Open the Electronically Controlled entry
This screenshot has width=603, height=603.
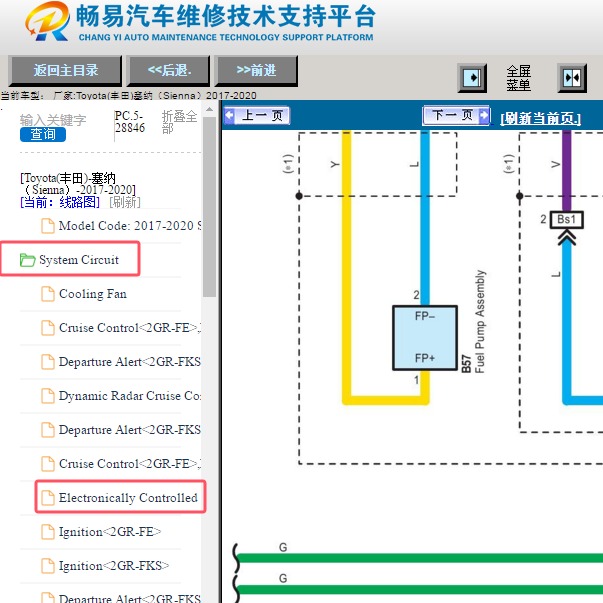128,498
